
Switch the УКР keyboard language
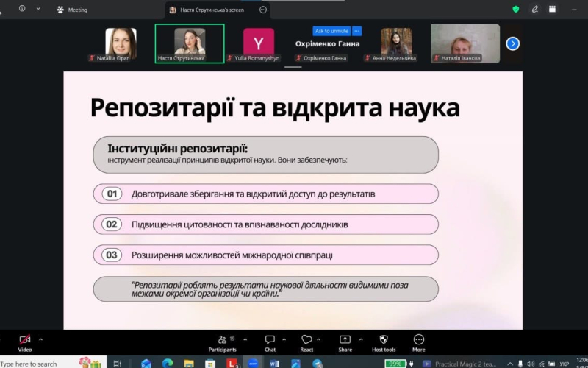pyautogui.click(x=564, y=364)
